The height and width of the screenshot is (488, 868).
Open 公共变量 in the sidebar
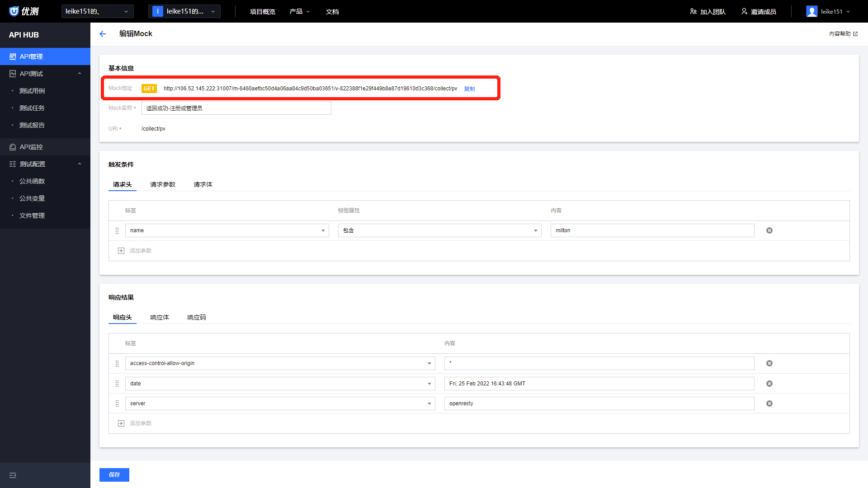[x=32, y=198]
